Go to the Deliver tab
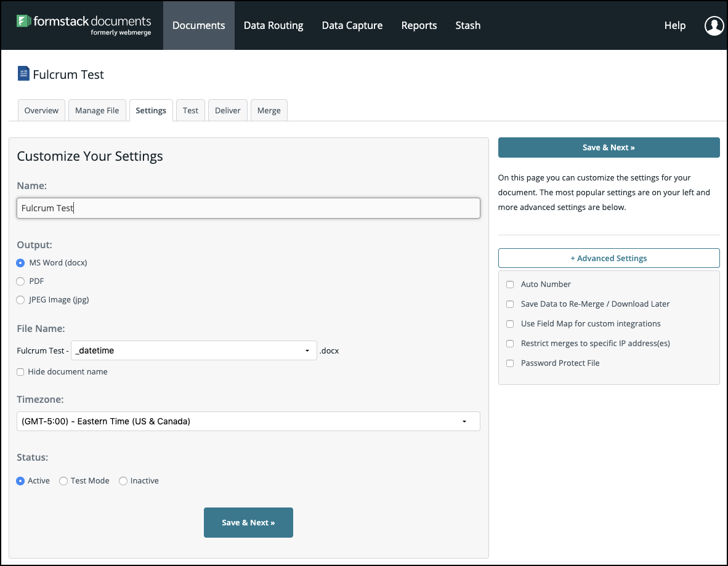 pyautogui.click(x=228, y=111)
